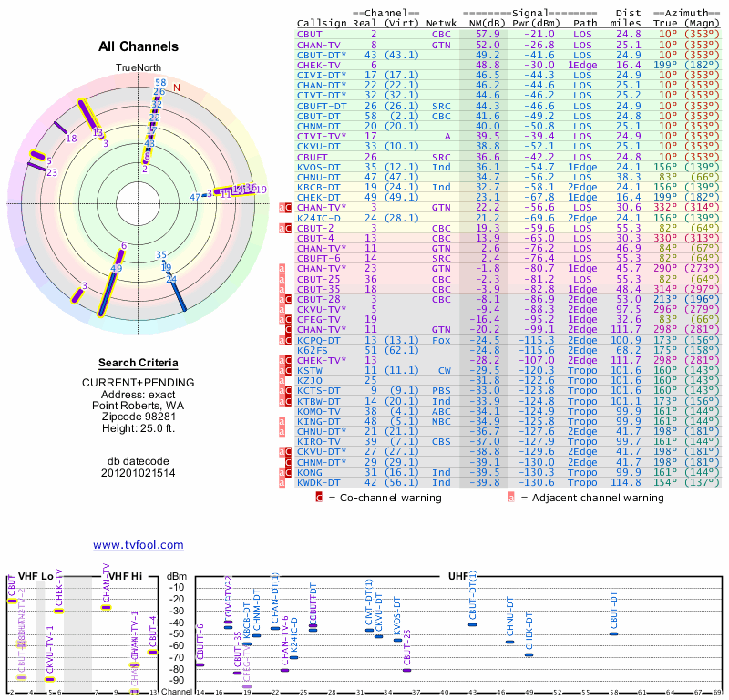Click the adjacent warning badge beside KWDK-DT

click(282, 483)
